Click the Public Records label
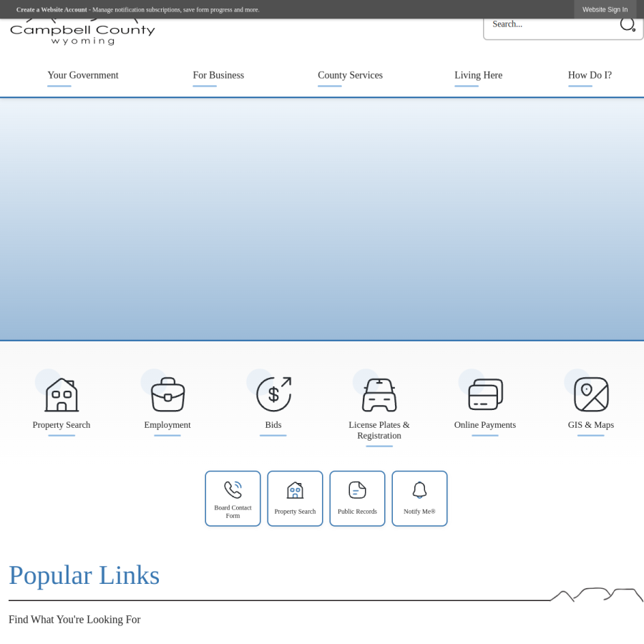Screen dimensions: 644x644 click(357, 512)
